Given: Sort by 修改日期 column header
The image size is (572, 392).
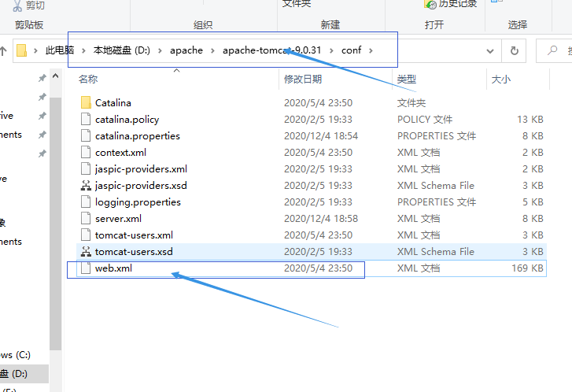Looking at the screenshot, I should pos(303,80).
